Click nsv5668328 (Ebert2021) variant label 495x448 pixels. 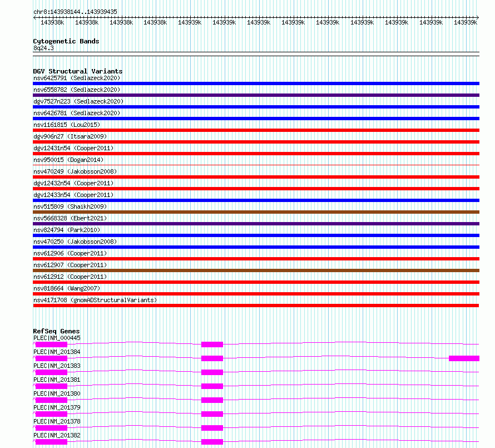coord(70,218)
